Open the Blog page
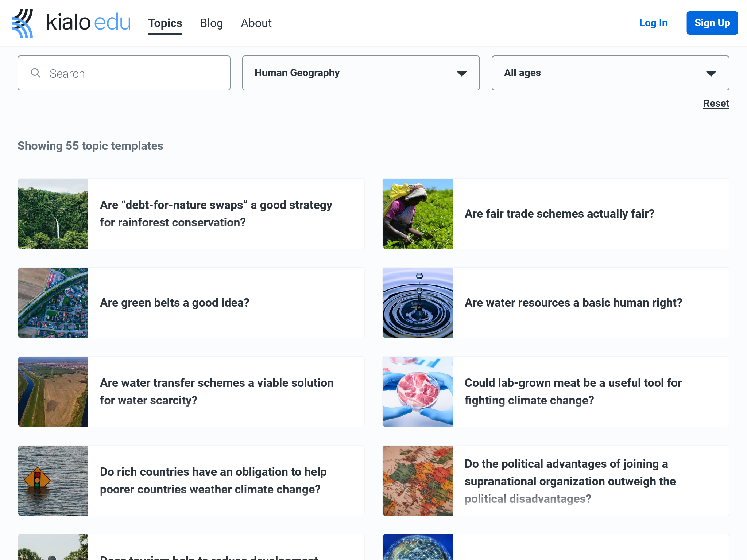This screenshot has height=560, width=747. [211, 23]
